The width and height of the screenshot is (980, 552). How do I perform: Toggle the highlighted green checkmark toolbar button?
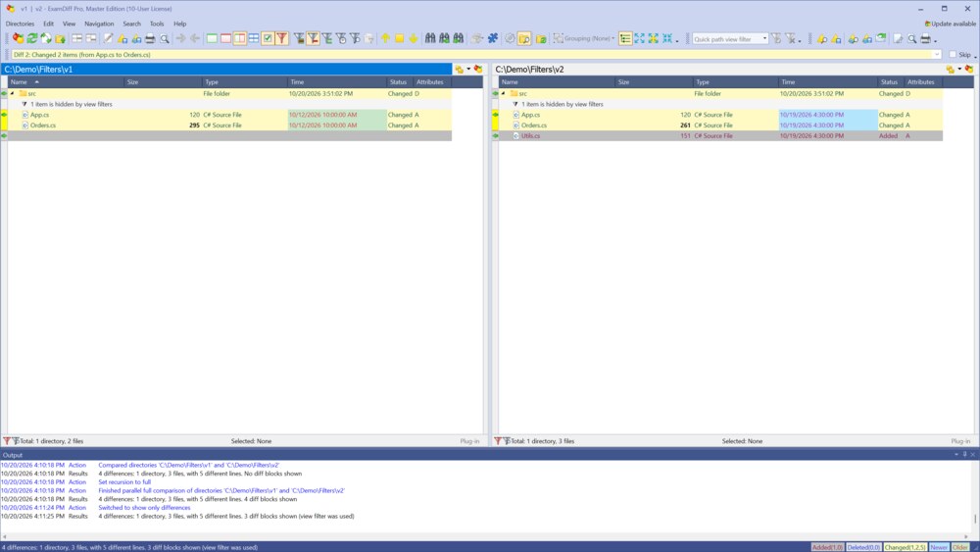(x=268, y=39)
